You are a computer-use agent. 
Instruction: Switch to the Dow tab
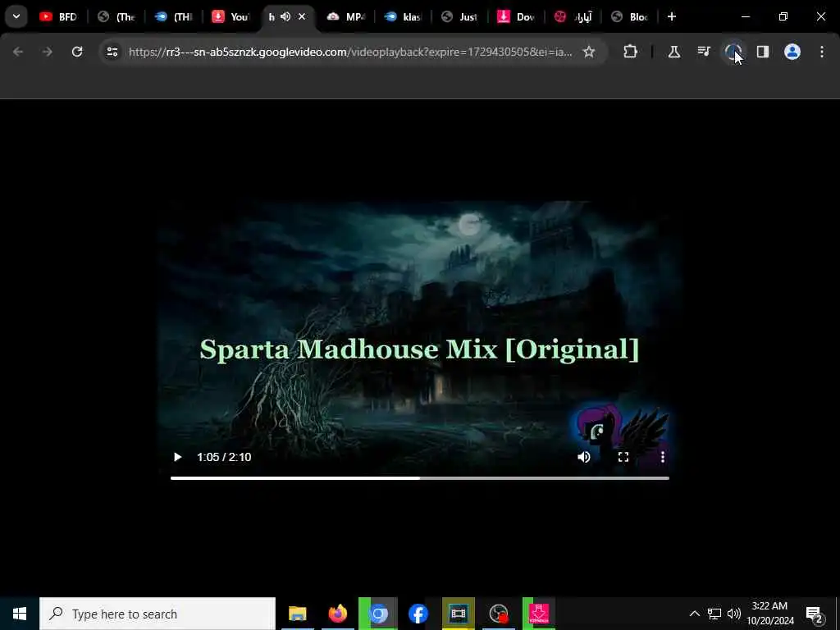[x=517, y=16]
